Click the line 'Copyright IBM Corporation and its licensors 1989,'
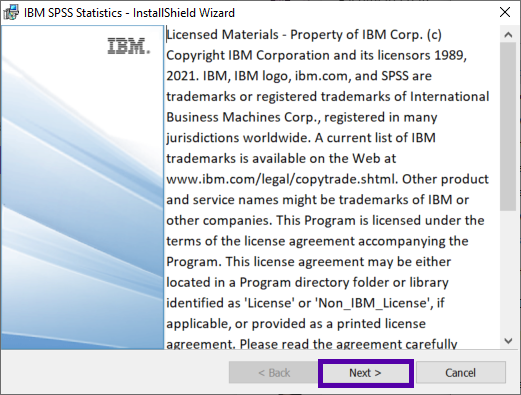The height and width of the screenshot is (395, 521). coord(317,55)
